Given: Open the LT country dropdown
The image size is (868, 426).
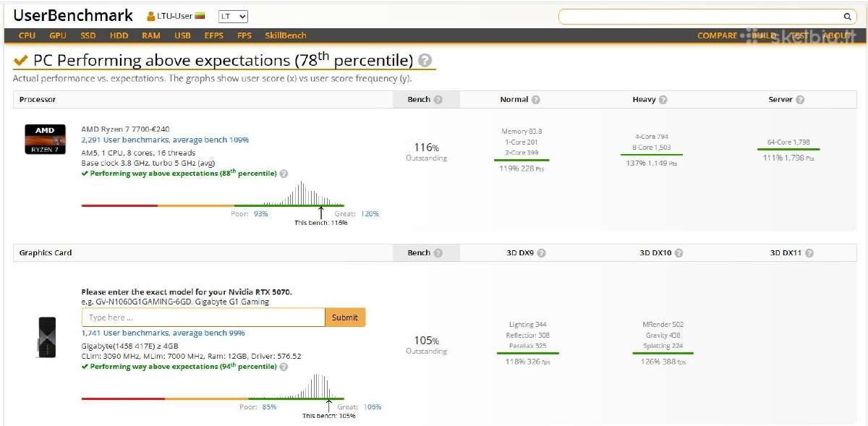Looking at the screenshot, I should point(234,16).
